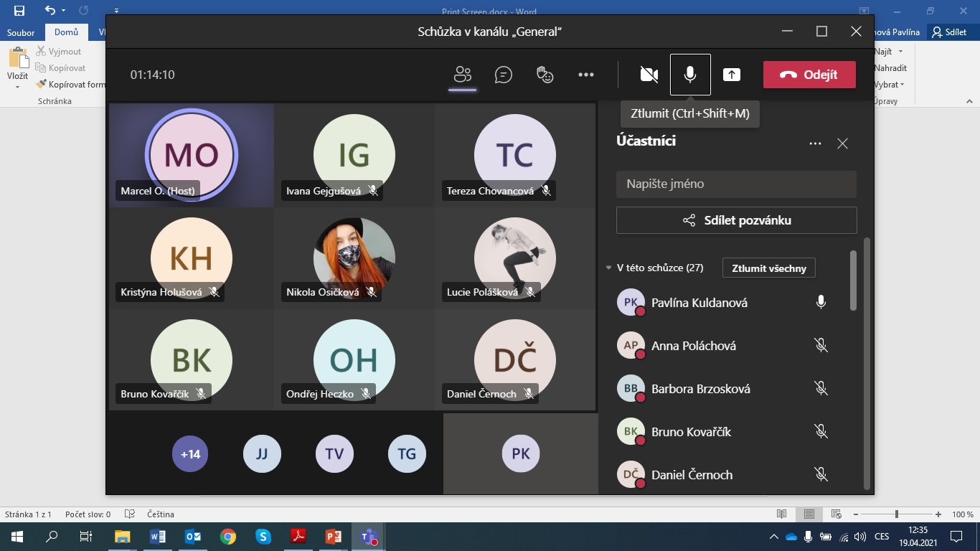This screenshot has height=551, width=980.
Task: Click the TG participant avatar
Action: tap(407, 454)
